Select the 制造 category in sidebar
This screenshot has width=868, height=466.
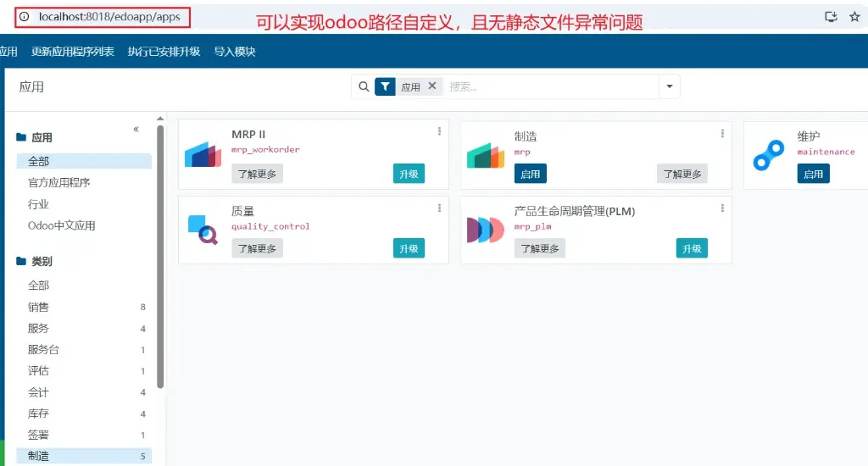click(x=84, y=456)
